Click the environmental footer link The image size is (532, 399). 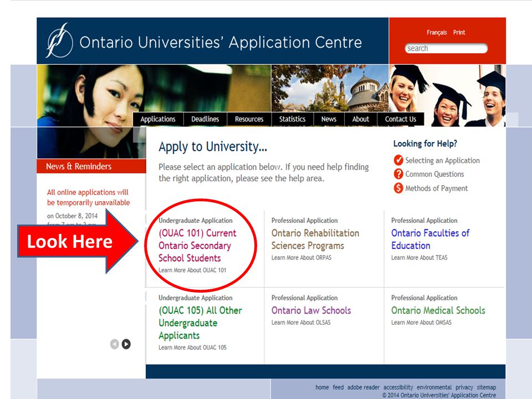point(434,387)
